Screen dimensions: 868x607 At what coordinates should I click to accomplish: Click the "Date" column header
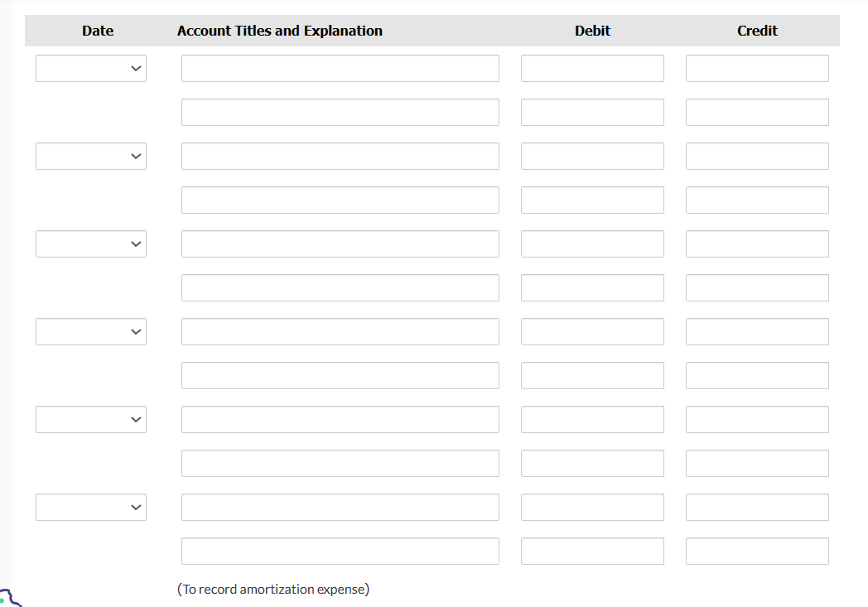point(98,31)
